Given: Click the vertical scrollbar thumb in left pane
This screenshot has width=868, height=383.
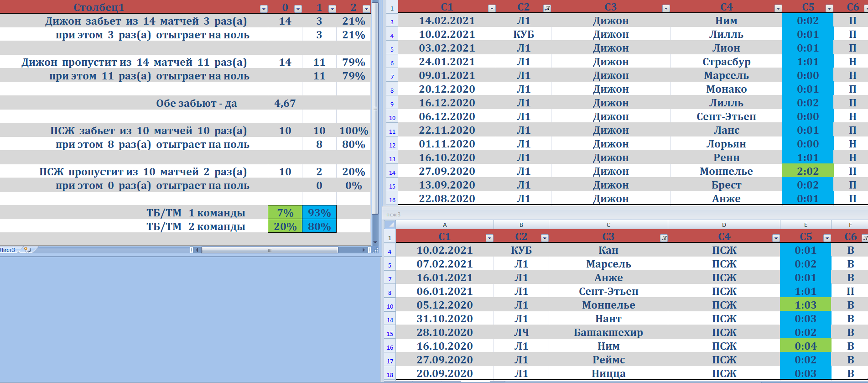Looking at the screenshot, I should (375, 108).
